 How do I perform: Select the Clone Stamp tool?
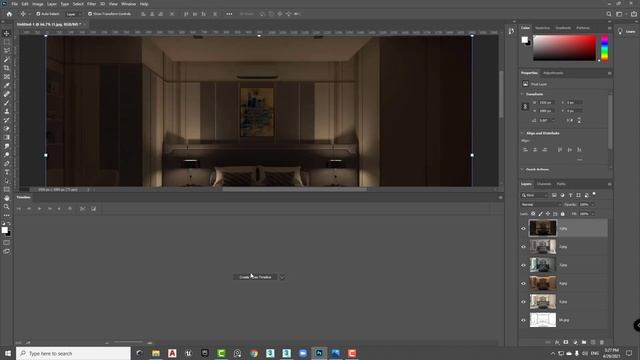pyautogui.click(x=7, y=111)
